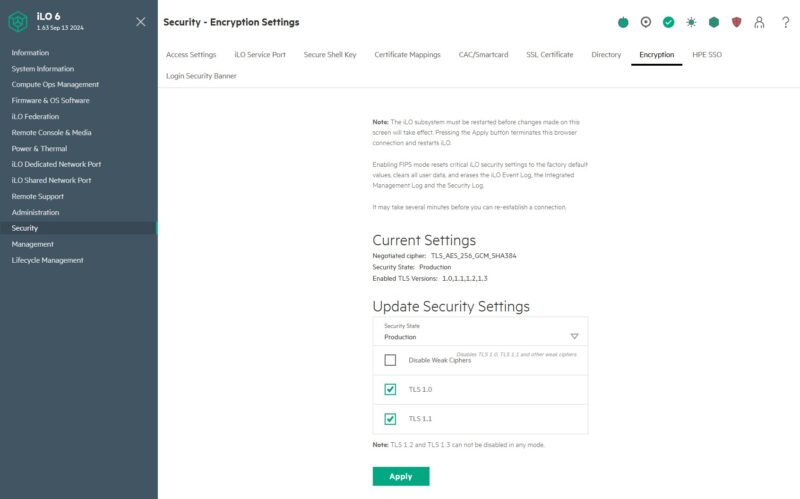
Task: Open the Security State dropdown
Action: pyautogui.click(x=480, y=332)
